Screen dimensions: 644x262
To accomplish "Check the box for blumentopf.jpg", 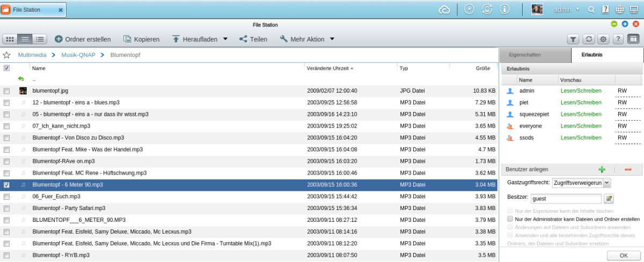I will [x=6, y=91].
